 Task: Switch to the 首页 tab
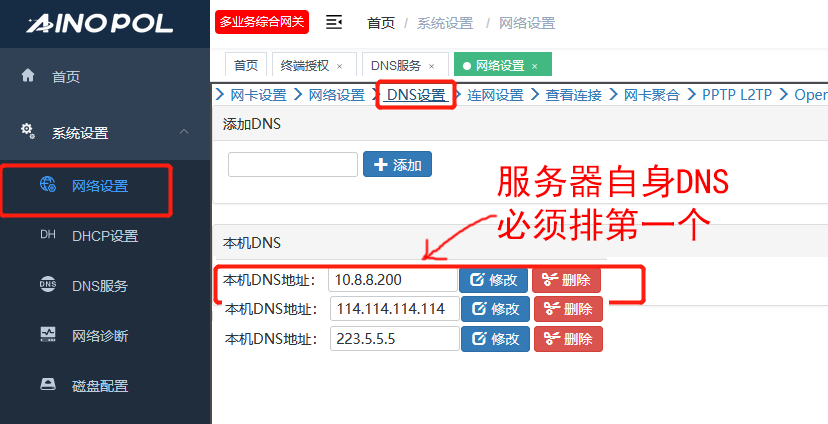[245, 65]
